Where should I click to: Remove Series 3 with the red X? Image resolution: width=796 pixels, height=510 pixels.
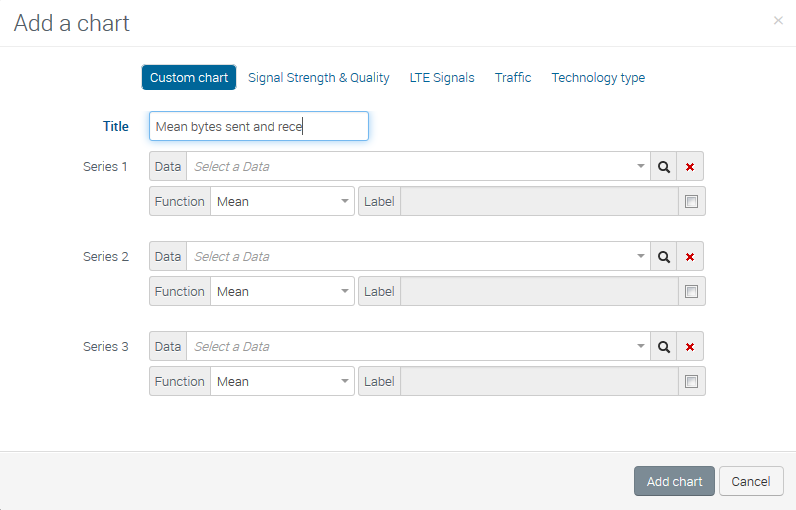(690, 347)
